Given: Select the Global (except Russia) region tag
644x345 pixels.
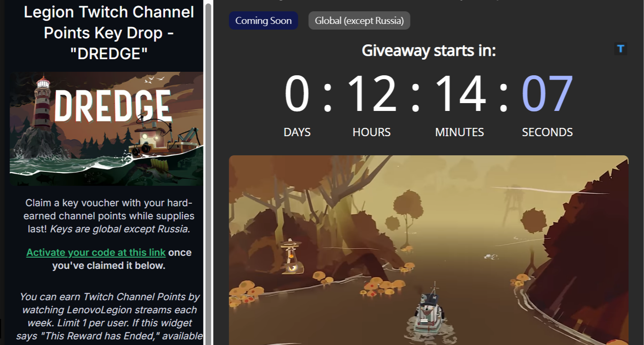Looking at the screenshot, I should [359, 20].
